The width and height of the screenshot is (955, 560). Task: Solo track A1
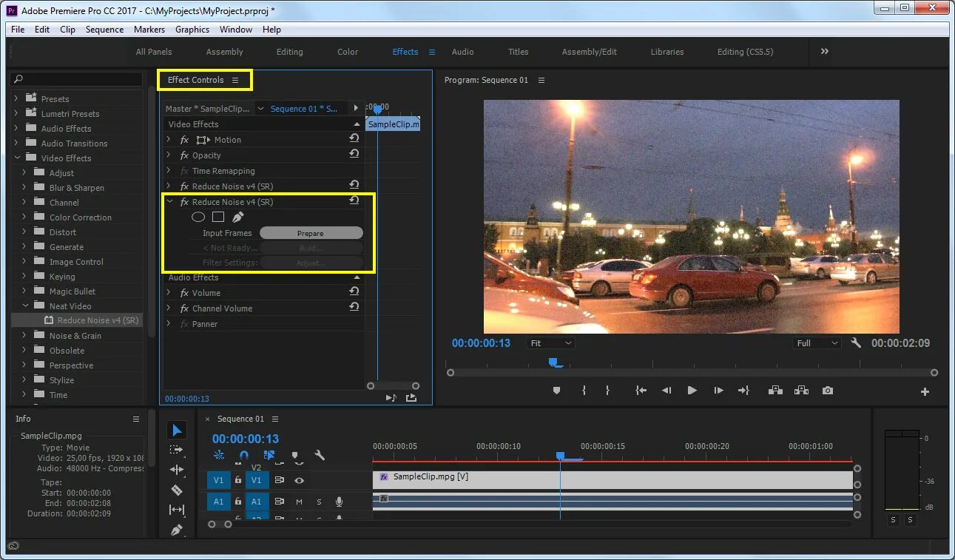(319, 502)
